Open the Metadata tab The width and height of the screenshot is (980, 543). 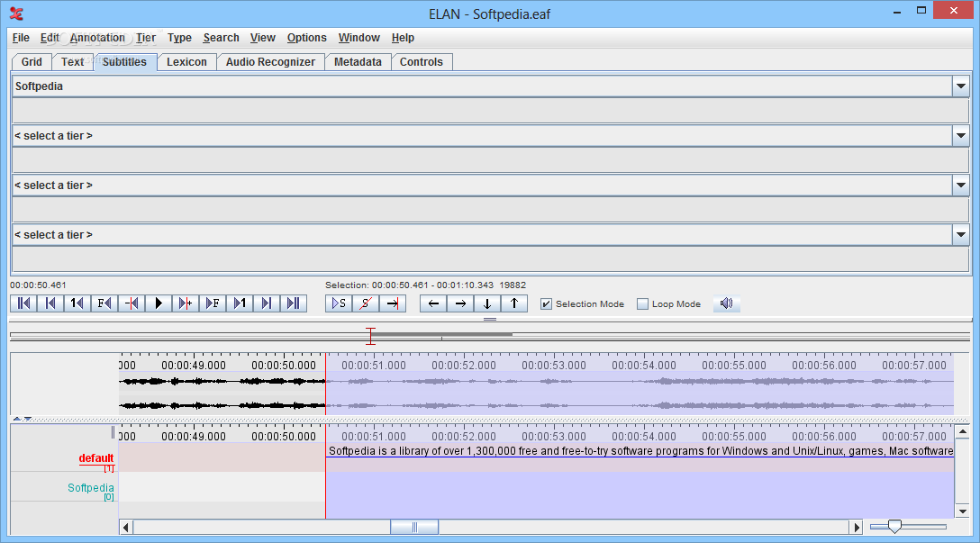358,62
